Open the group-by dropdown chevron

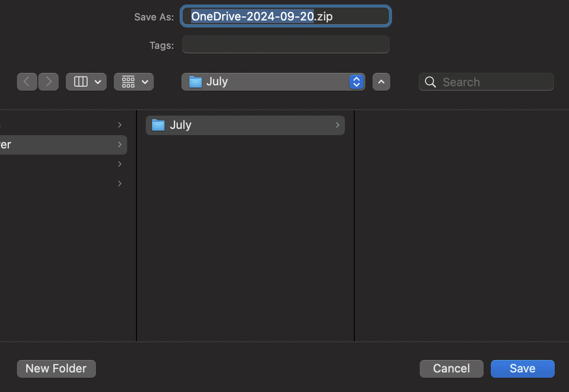(x=145, y=82)
